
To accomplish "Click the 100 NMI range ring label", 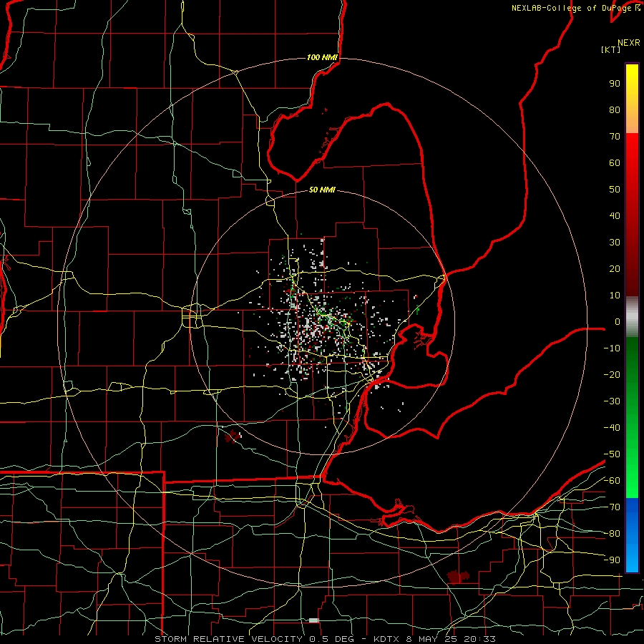I will click(x=322, y=57).
